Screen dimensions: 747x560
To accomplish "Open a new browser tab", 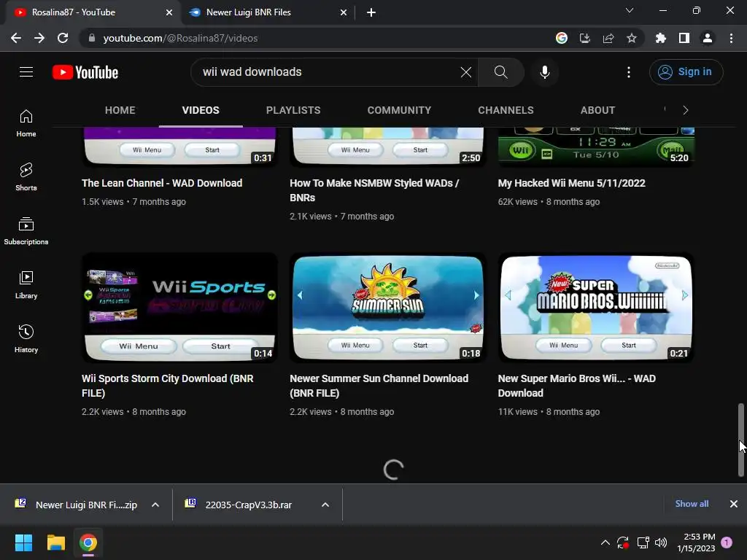I will click(x=371, y=13).
